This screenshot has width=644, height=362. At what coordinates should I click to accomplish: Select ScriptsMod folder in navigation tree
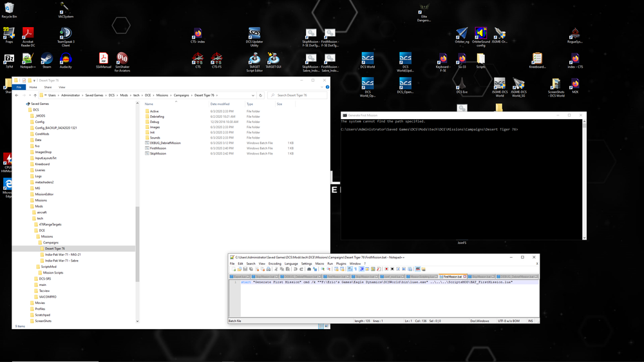coord(49,266)
